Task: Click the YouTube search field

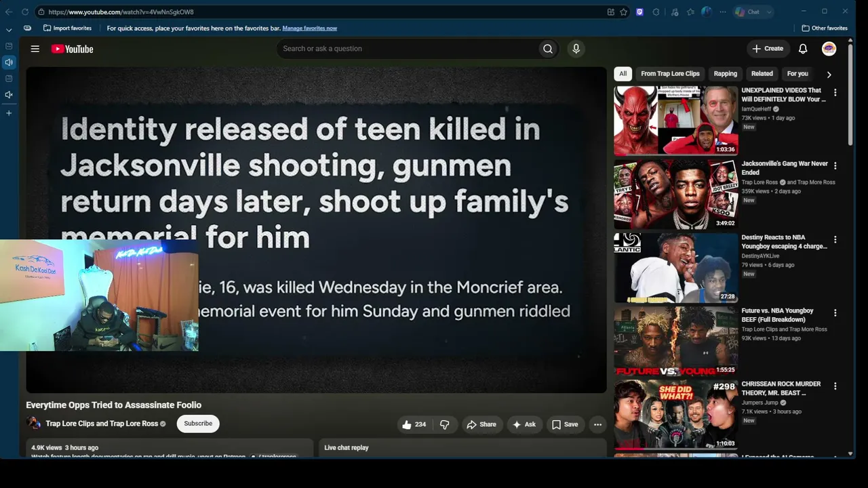Action: pos(407,49)
